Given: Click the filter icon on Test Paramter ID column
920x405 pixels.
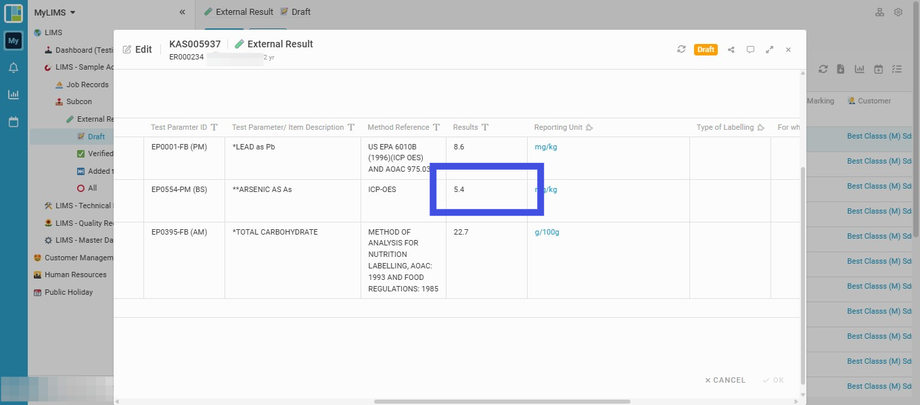Looking at the screenshot, I should pyautogui.click(x=214, y=127).
